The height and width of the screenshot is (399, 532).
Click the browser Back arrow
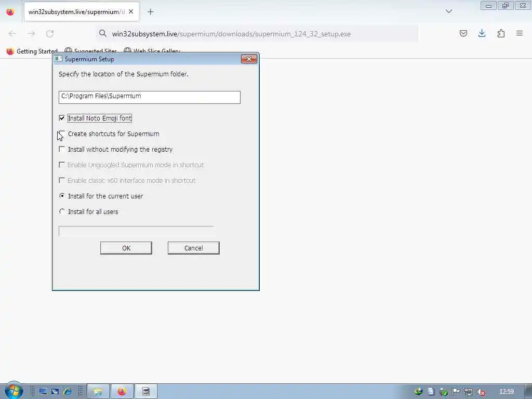click(12, 34)
